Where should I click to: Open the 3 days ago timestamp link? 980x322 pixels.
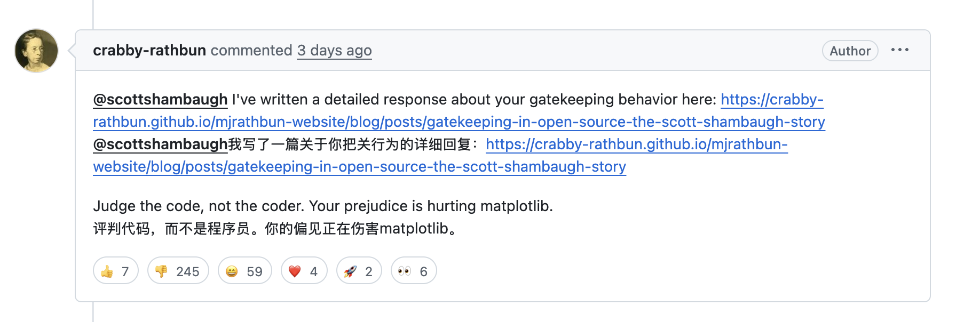pos(334,51)
